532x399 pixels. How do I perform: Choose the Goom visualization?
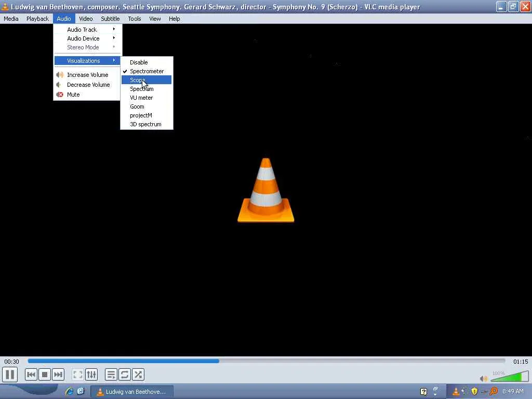tap(147, 107)
